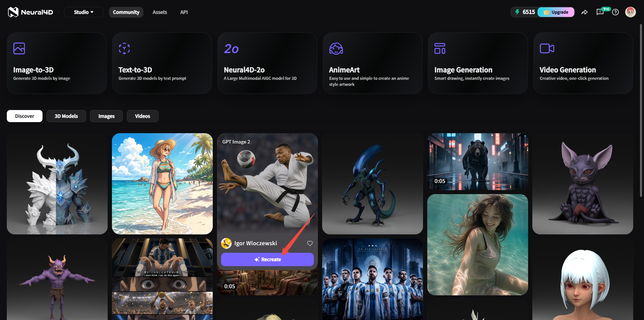Click the Recreate button
The height and width of the screenshot is (320, 644).
click(x=267, y=259)
